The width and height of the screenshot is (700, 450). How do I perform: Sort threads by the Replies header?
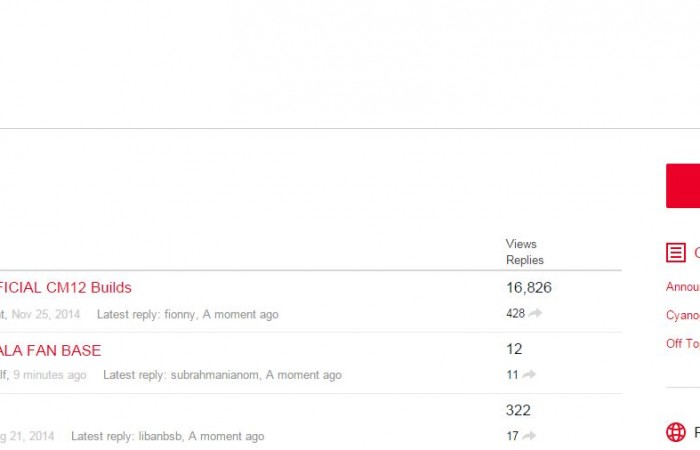pos(525,260)
